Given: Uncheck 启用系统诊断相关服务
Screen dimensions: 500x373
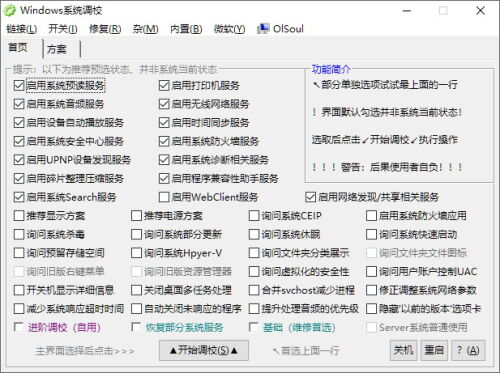Looking at the screenshot, I should pos(164,160).
